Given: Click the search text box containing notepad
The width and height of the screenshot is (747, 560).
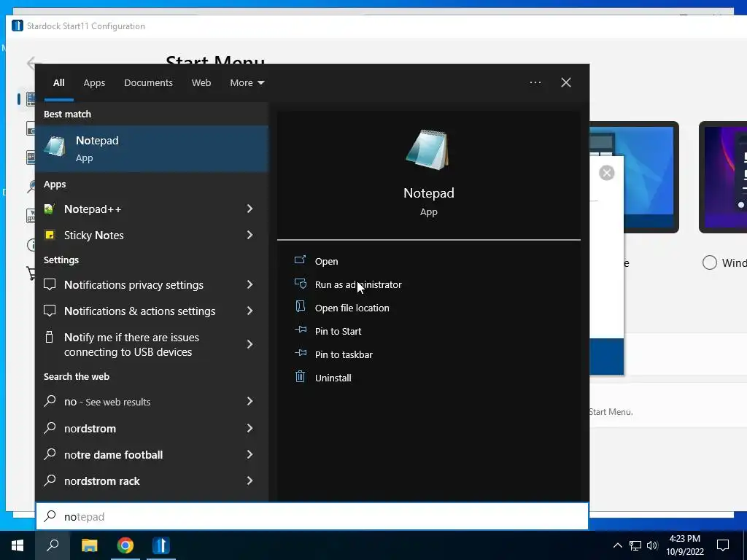Looking at the screenshot, I should pyautogui.click(x=312, y=516).
